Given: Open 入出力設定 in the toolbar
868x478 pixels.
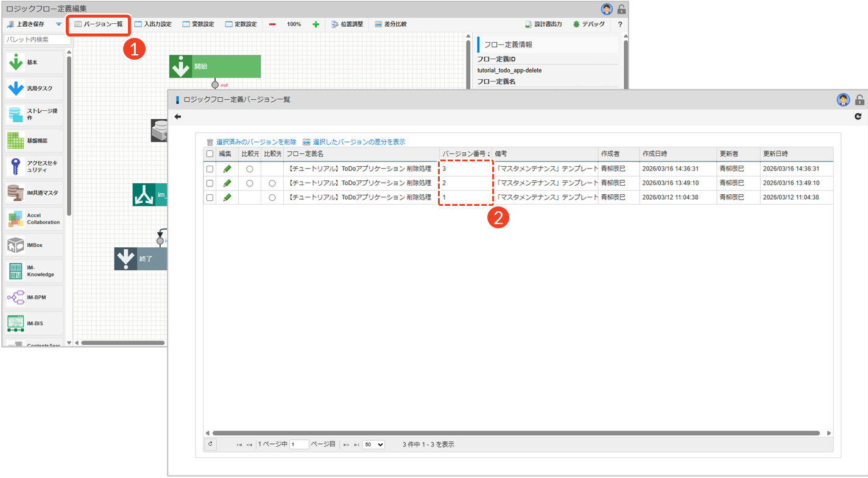Looking at the screenshot, I should [x=153, y=24].
